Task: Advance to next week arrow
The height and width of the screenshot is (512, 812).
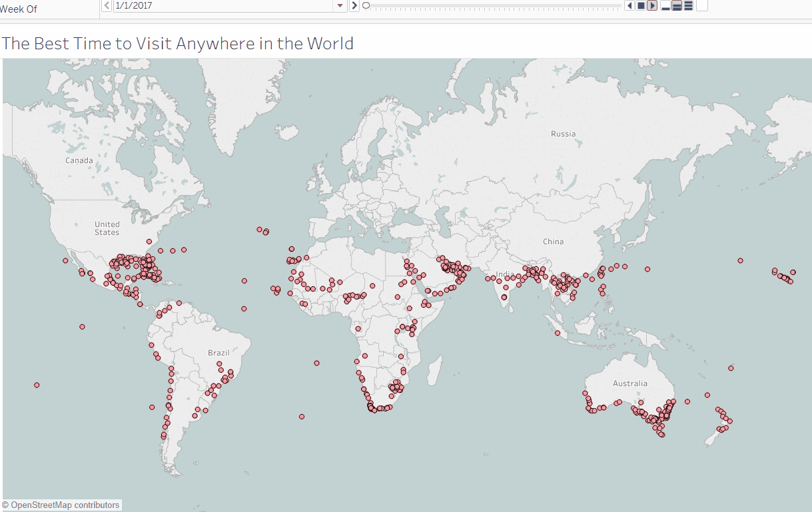Action: click(x=354, y=6)
